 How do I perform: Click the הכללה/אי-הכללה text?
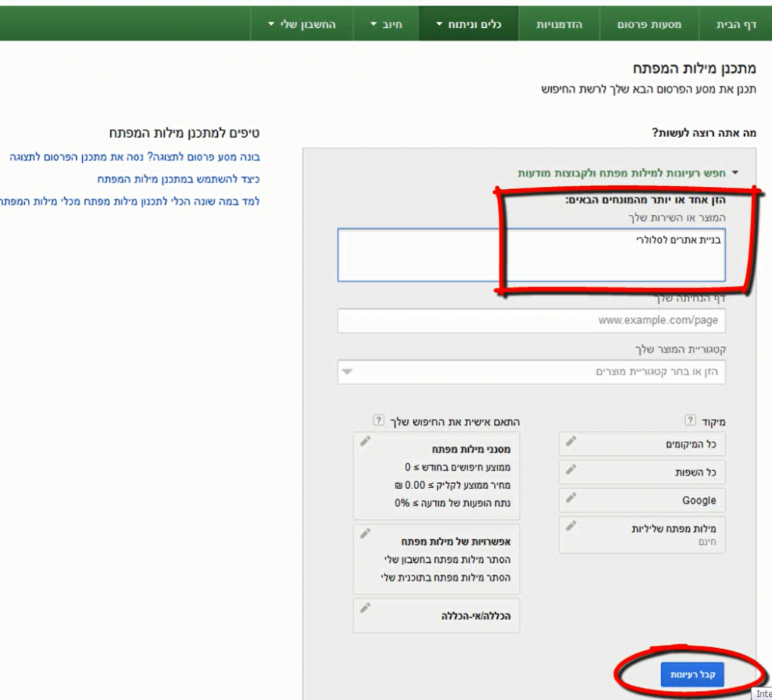[x=476, y=616]
